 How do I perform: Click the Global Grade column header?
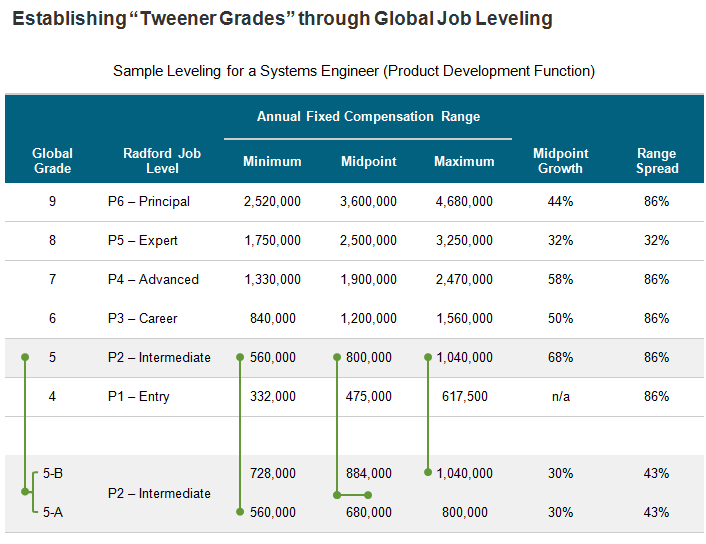52,161
